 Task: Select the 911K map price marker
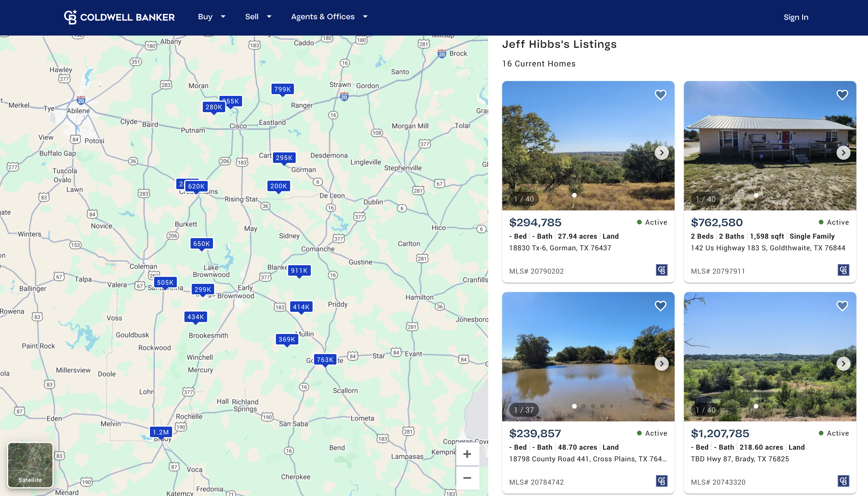[299, 270]
